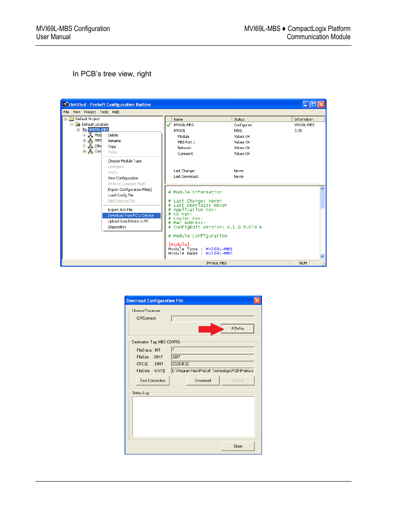Expand the Ethe tree node
This screenshot has height=532, width=411.
pyautogui.click(x=84, y=146)
